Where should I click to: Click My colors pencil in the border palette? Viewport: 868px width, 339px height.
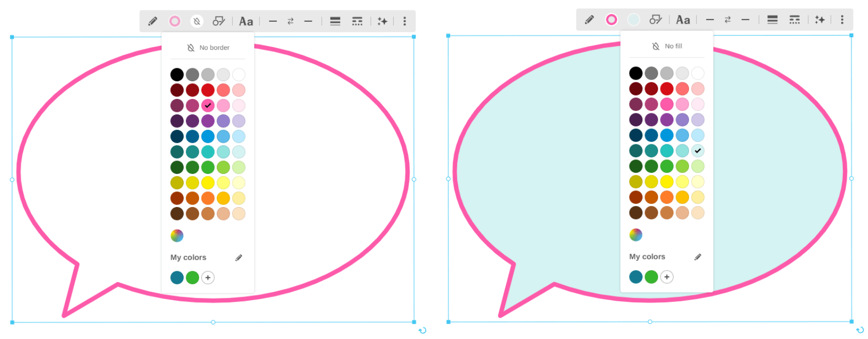coord(238,258)
